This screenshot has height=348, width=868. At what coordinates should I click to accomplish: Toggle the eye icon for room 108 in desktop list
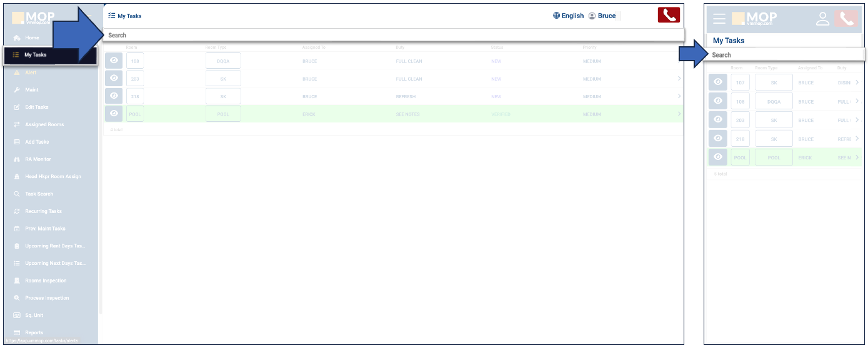[x=114, y=61]
